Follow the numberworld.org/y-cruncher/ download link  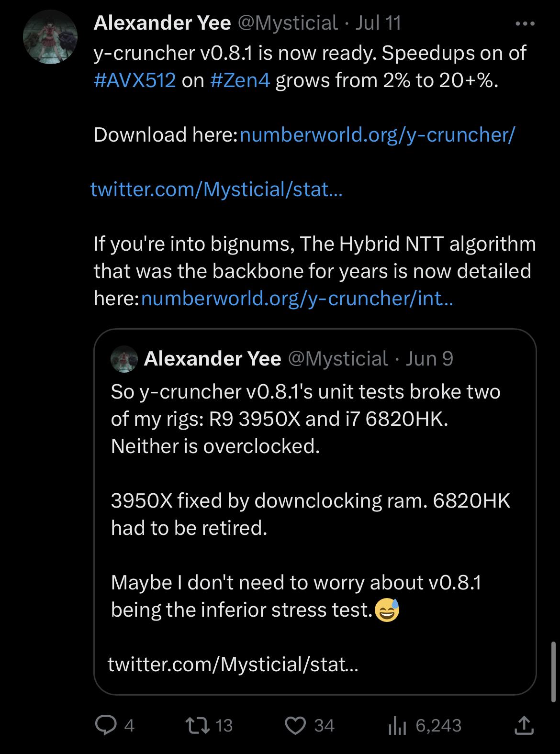coord(377,135)
